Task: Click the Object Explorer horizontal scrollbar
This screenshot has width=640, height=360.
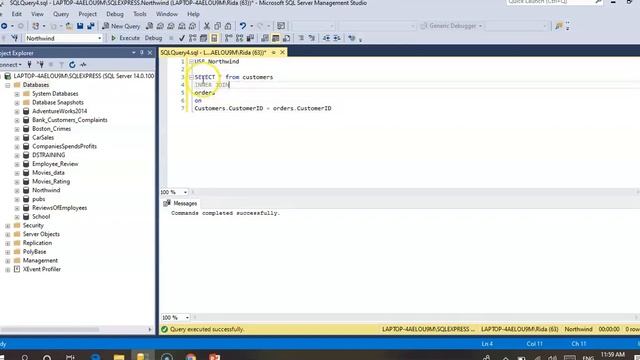Action: point(49,329)
